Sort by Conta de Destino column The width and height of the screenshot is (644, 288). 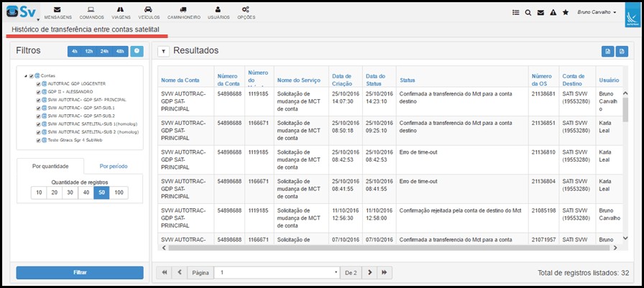point(574,80)
